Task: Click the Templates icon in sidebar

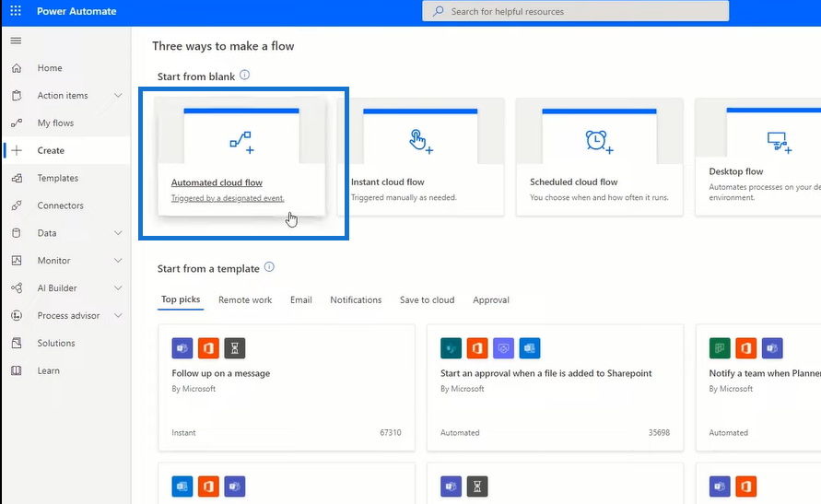Action: click(17, 178)
